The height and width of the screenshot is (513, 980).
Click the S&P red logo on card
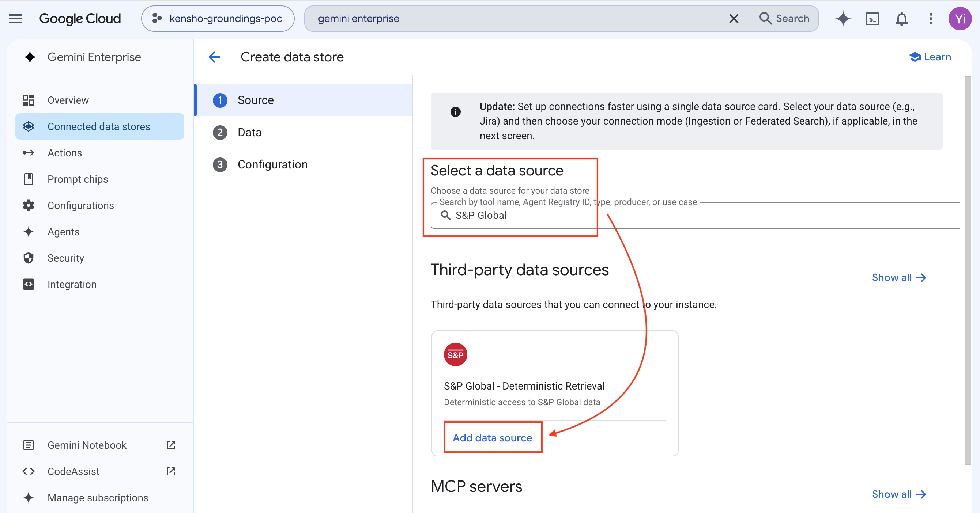click(x=455, y=354)
